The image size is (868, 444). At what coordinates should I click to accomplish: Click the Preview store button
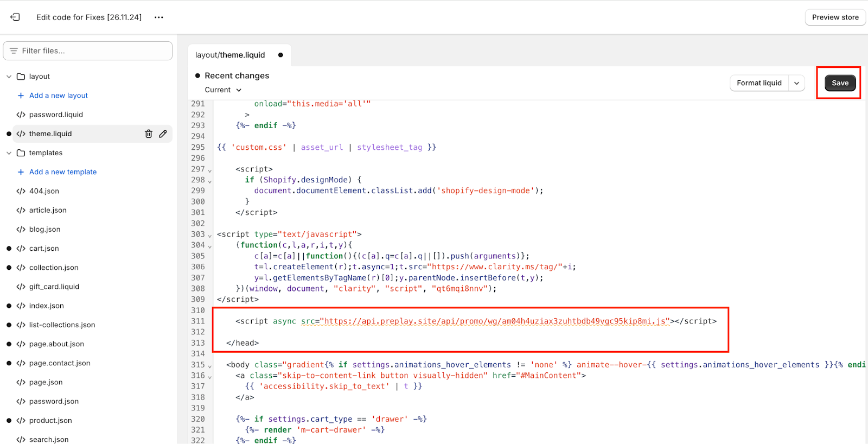click(x=835, y=17)
